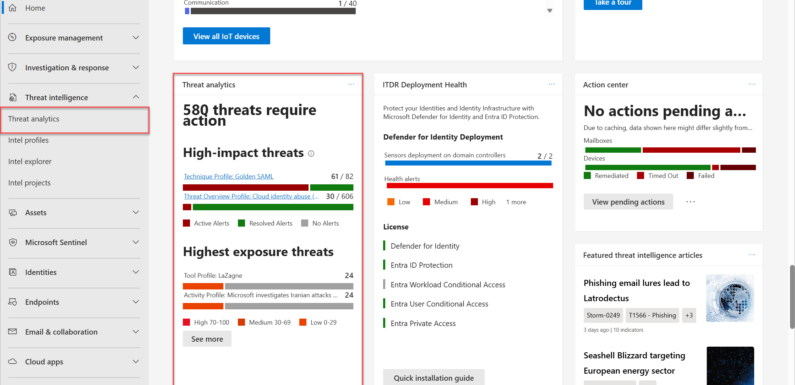The width and height of the screenshot is (795, 385).
Task: Click the Exposure management clock icon
Action: tap(13, 38)
